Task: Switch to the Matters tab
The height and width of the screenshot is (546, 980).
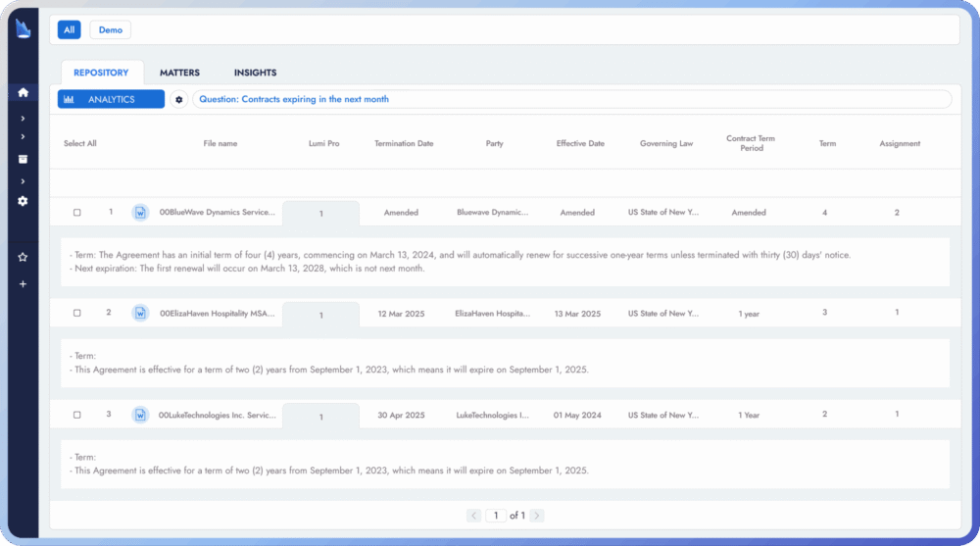Action: pyautogui.click(x=179, y=73)
